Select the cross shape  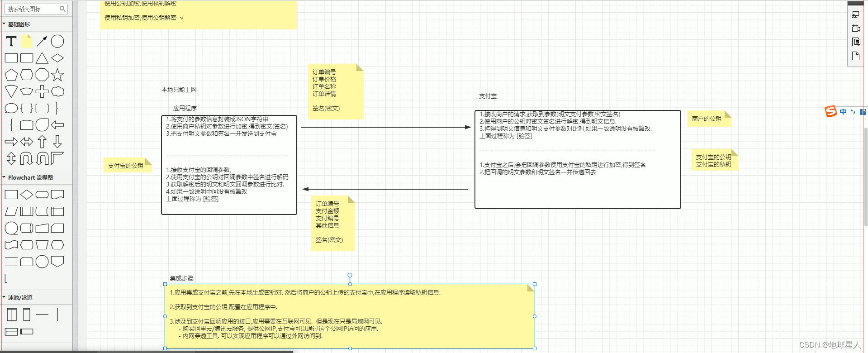(x=42, y=91)
